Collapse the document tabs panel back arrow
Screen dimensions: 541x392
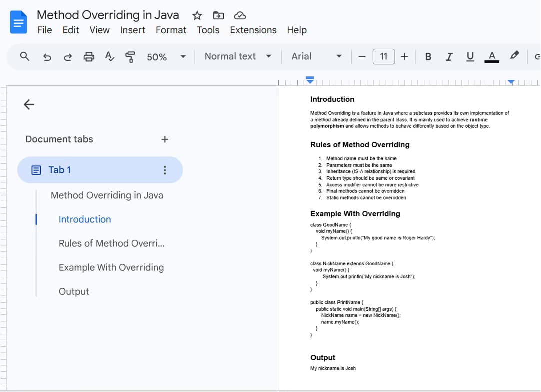(29, 104)
